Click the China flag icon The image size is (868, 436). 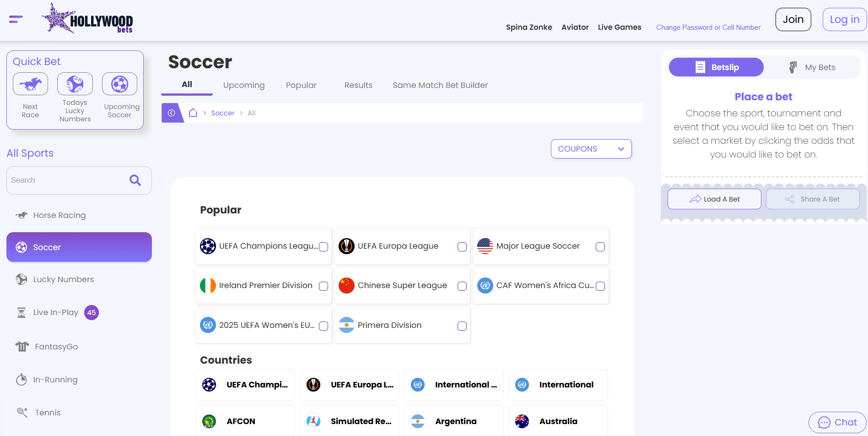[347, 286]
